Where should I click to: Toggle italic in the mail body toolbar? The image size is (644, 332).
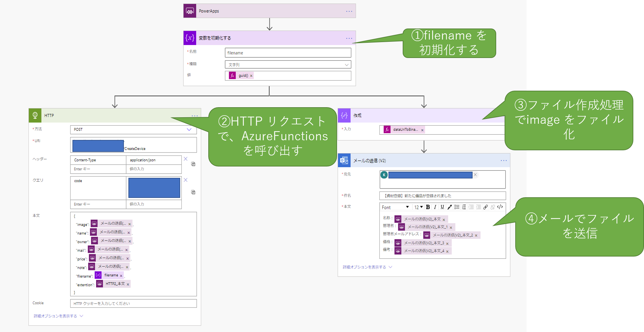tap(435, 207)
